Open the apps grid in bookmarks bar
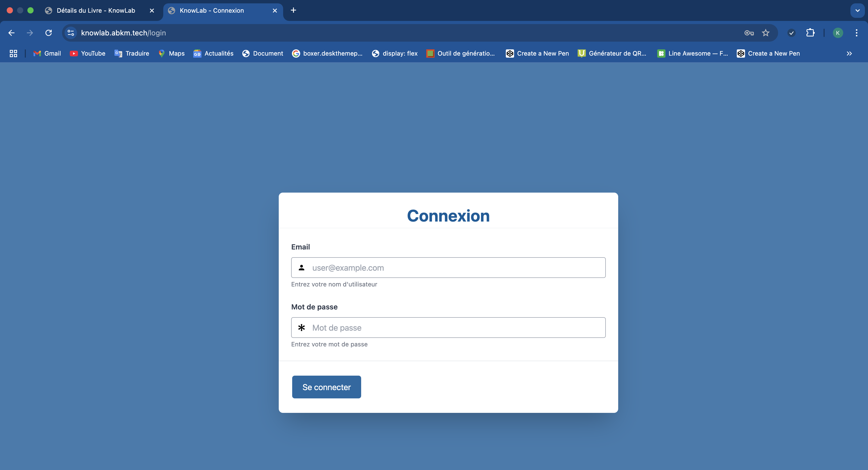The height and width of the screenshot is (470, 868). 13,53
